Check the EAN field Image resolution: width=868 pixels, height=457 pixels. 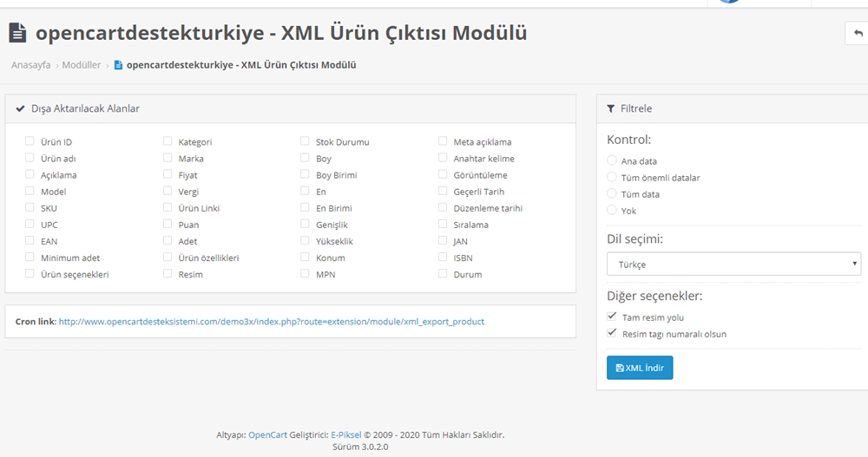(30, 241)
